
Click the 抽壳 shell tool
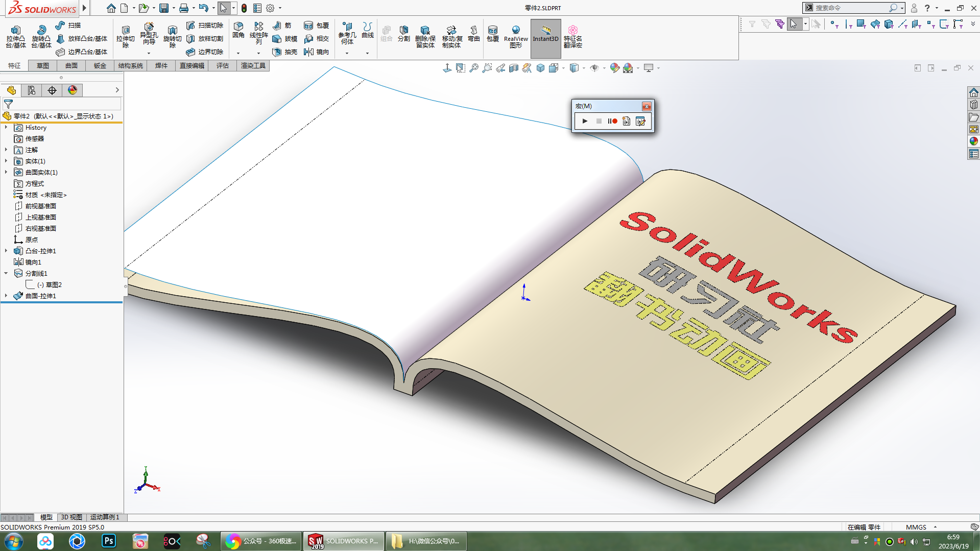click(285, 52)
